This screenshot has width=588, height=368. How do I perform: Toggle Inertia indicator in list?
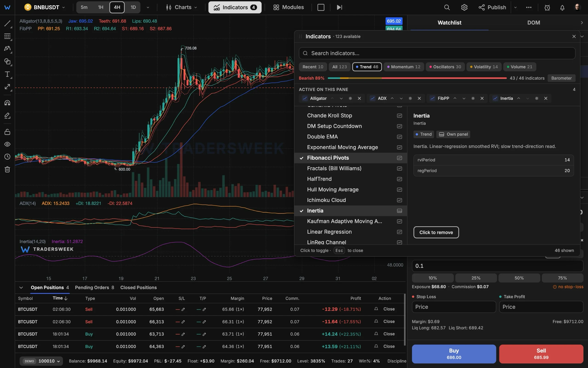(x=350, y=211)
